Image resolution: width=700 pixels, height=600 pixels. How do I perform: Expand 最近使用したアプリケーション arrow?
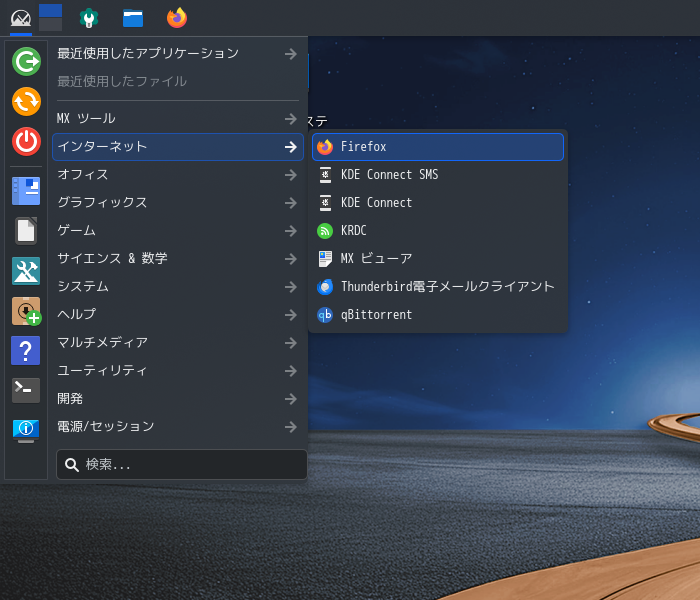291,54
